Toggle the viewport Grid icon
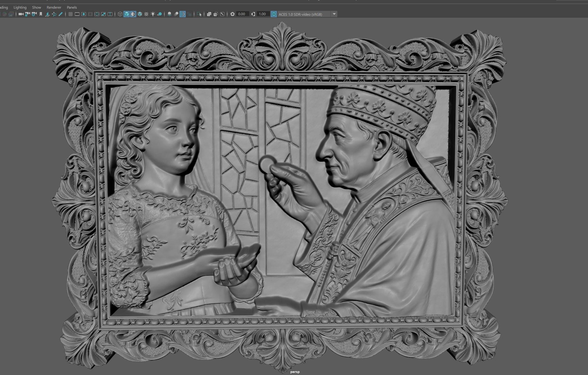This screenshot has width=588, height=375. pos(70,14)
